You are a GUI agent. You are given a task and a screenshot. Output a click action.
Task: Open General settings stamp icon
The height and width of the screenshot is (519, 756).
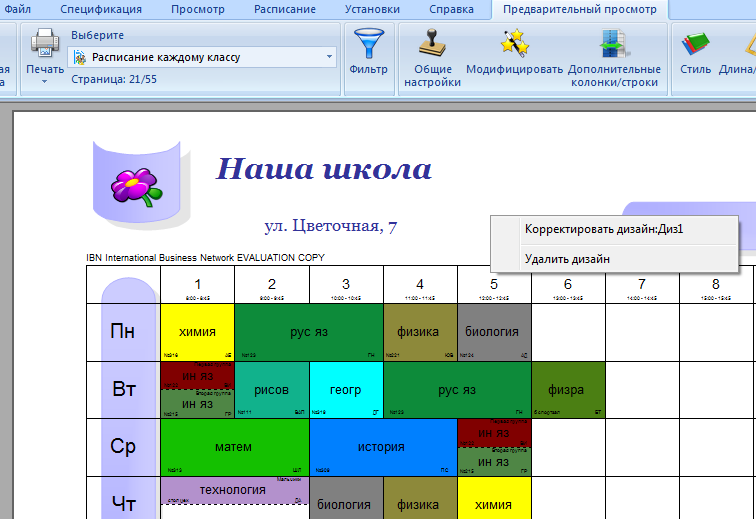pyautogui.click(x=433, y=43)
